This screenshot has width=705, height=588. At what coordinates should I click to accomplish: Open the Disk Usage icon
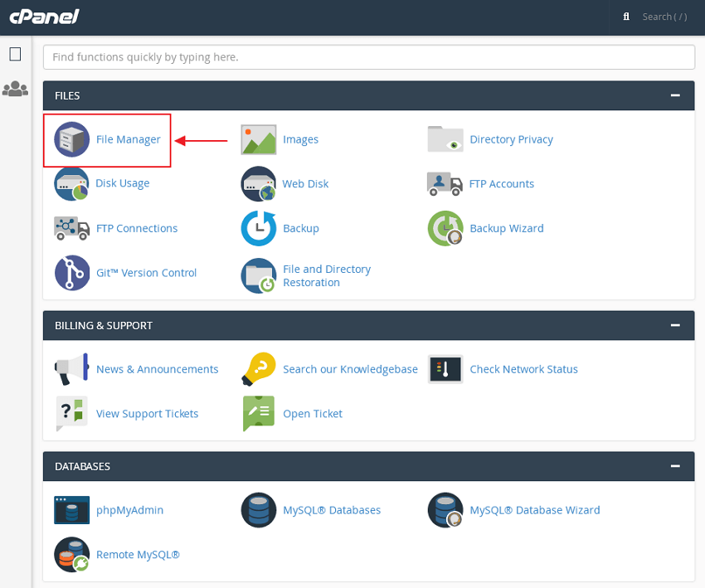[71, 184]
